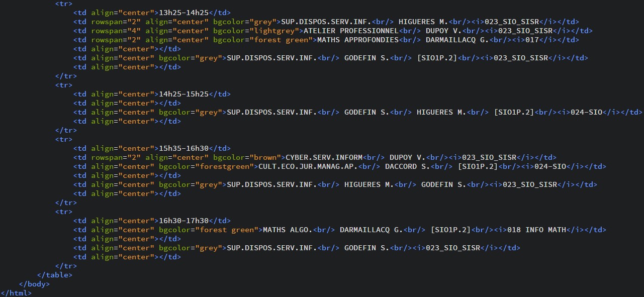644x297 pixels.
Task: Click the MATHS APPROFONDIES course name
Action: click(x=358, y=40)
